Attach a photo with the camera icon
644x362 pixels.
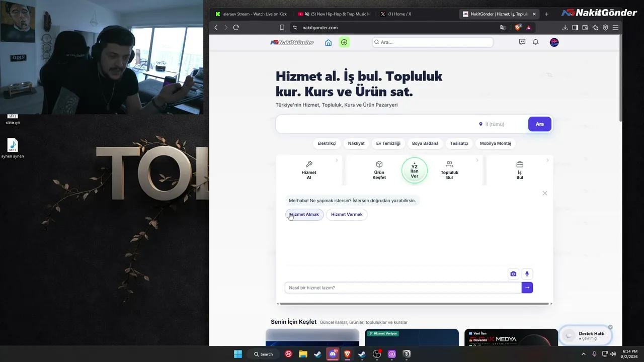click(x=513, y=274)
